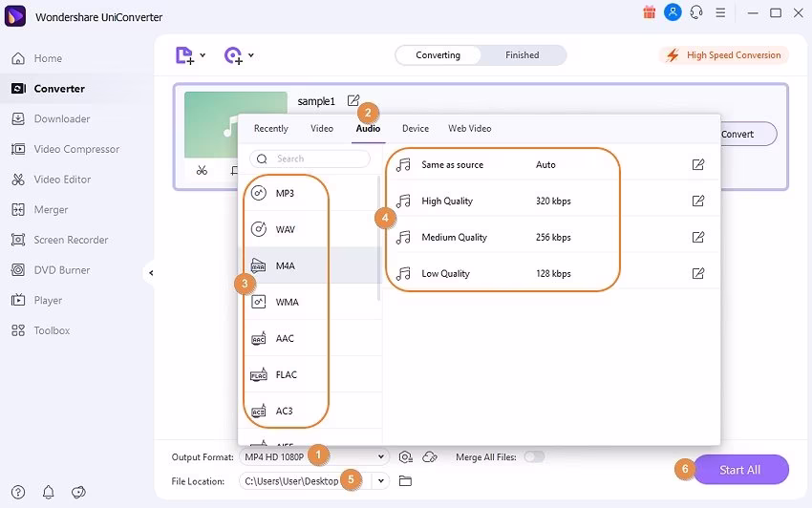
Task: Switch to the Audio tab
Action: click(368, 128)
